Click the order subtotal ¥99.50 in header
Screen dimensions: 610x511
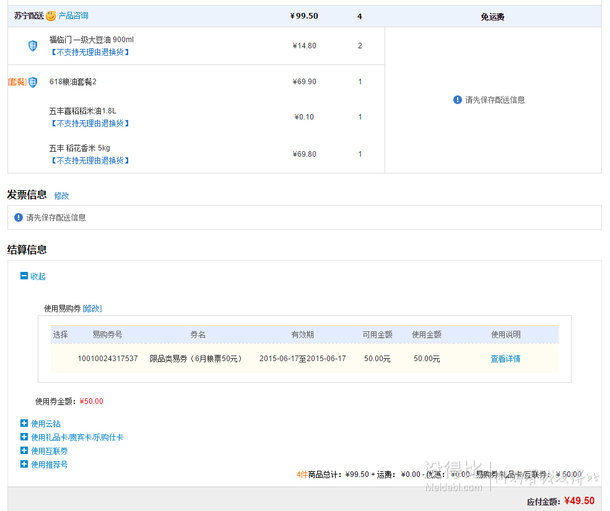point(304,16)
